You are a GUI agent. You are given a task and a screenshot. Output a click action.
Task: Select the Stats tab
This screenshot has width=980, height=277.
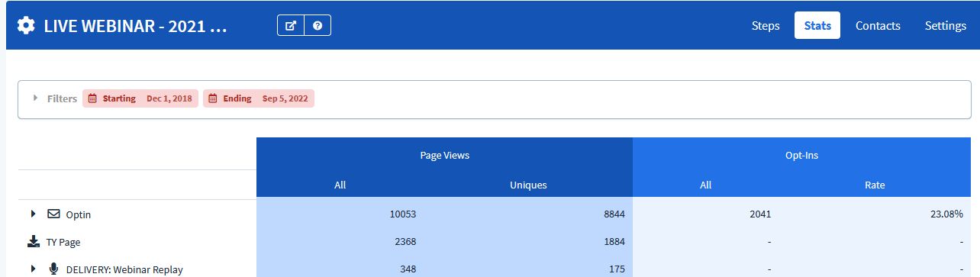tap(817, 25)
